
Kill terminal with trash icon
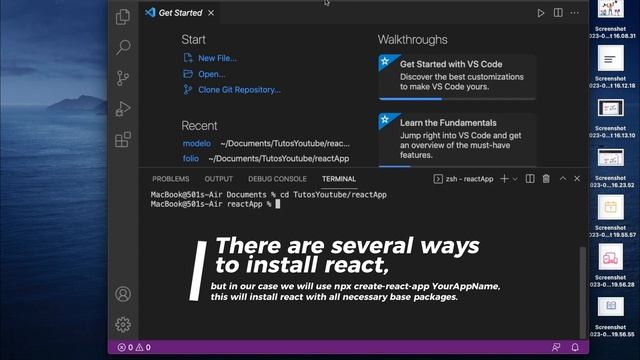[x=546, y=179]
